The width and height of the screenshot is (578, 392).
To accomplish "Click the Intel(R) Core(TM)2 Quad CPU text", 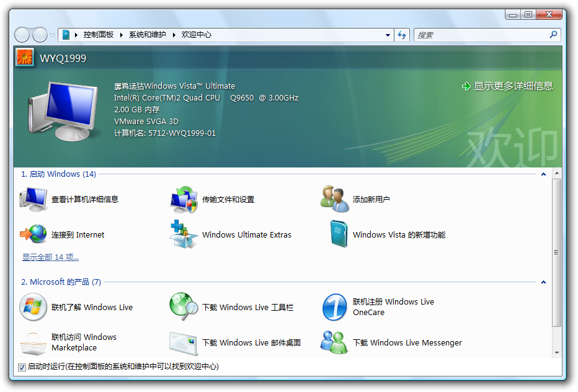I will click(167, 98).
